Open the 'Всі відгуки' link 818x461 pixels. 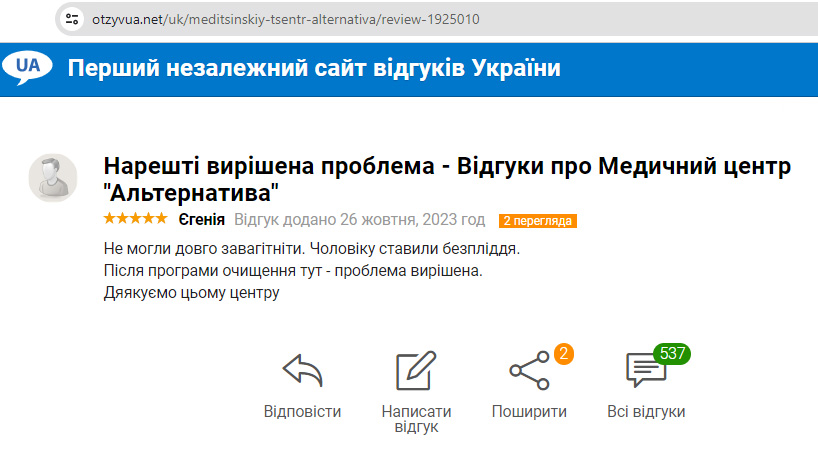646,412
